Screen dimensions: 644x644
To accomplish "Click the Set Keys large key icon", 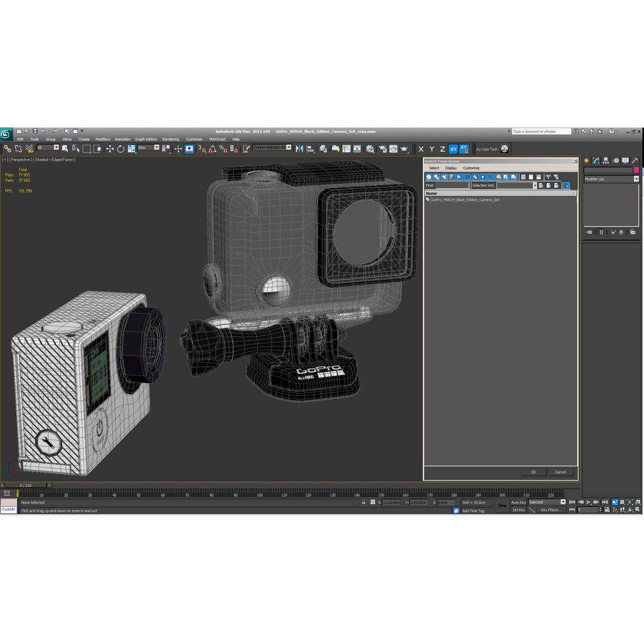I will [x=502, y=506].
